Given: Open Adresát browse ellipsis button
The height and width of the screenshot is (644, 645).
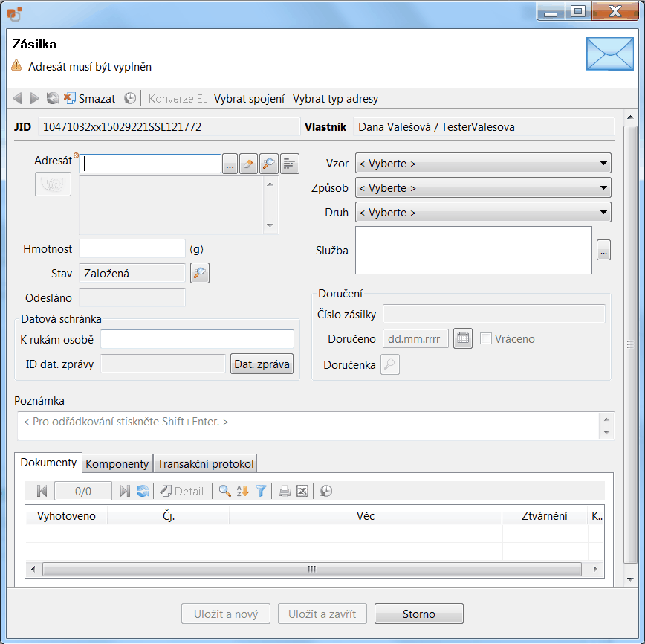Looking at the screenshot, I should pyautogui.click(x=230, y=164).
